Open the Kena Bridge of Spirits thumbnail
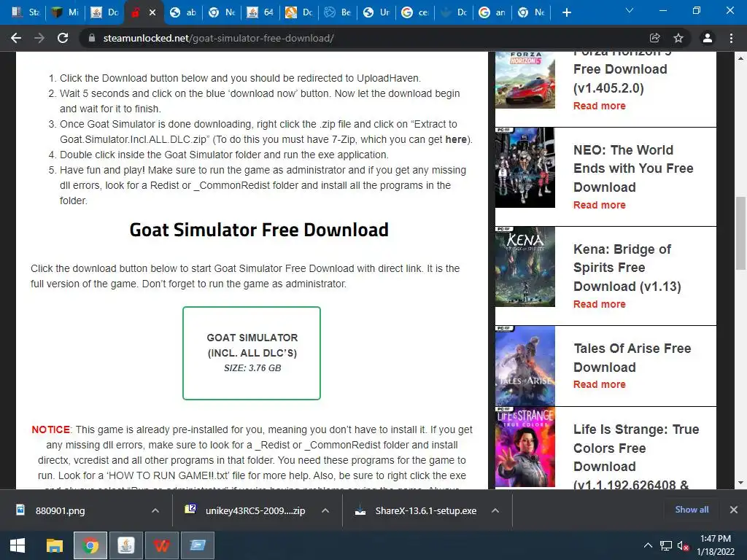Viewport: 747px width, 560px height. point(525,267)
